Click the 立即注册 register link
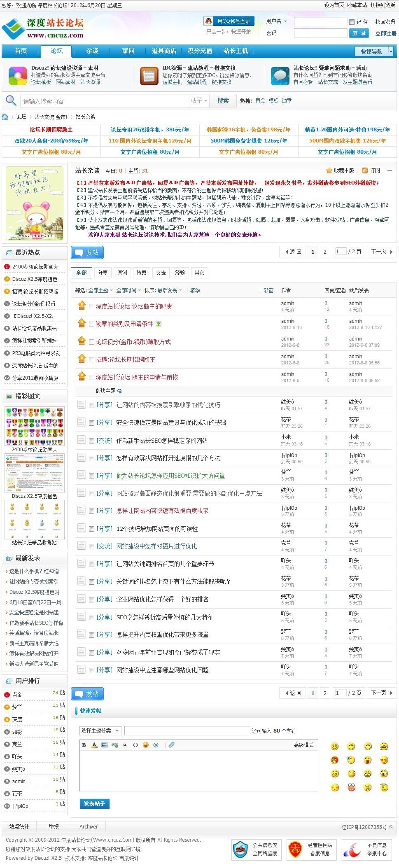 pyautogui.click(x=386, y=33)
